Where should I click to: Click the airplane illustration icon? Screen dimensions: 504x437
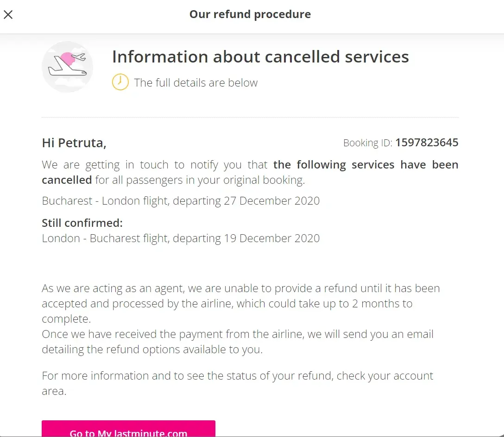click(x=67, y=67)
